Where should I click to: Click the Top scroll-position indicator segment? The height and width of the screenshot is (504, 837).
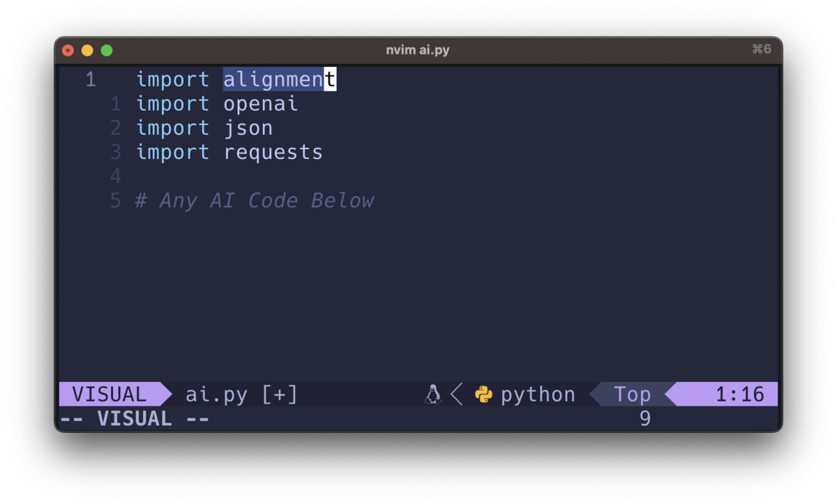(x=630, y=394)
